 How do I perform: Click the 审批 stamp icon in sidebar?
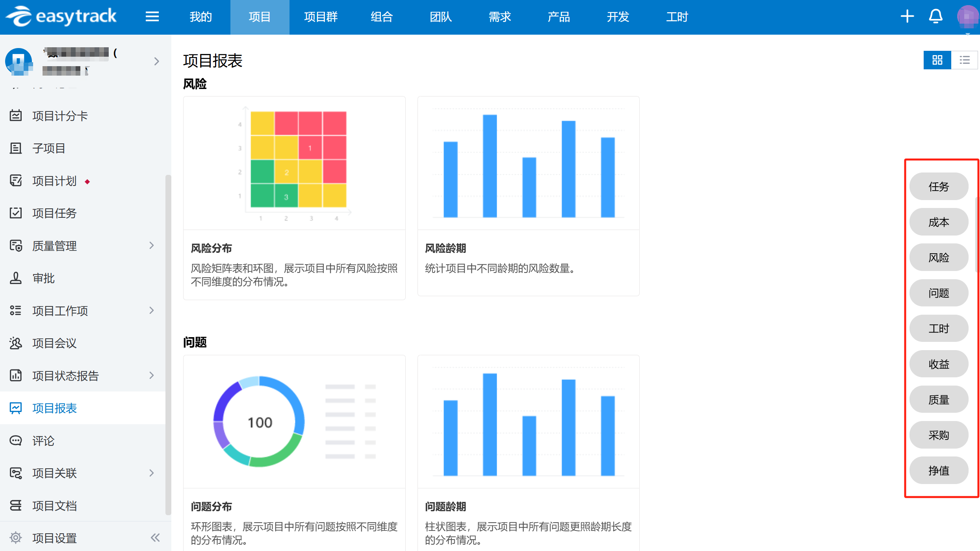pos(16,278)
